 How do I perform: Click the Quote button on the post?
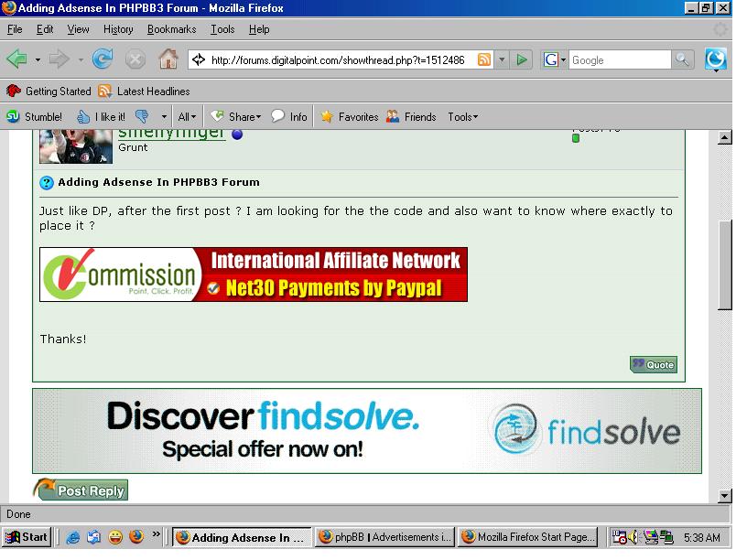653,365
